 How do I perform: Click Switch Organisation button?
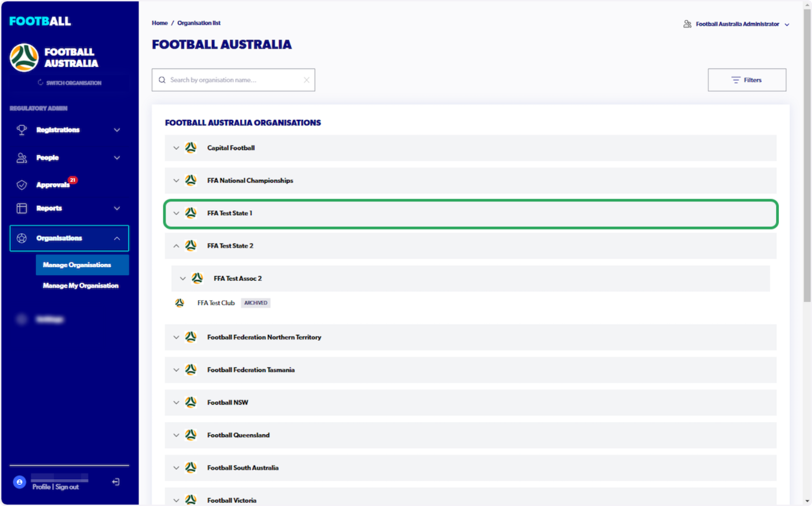click(70, 83)
